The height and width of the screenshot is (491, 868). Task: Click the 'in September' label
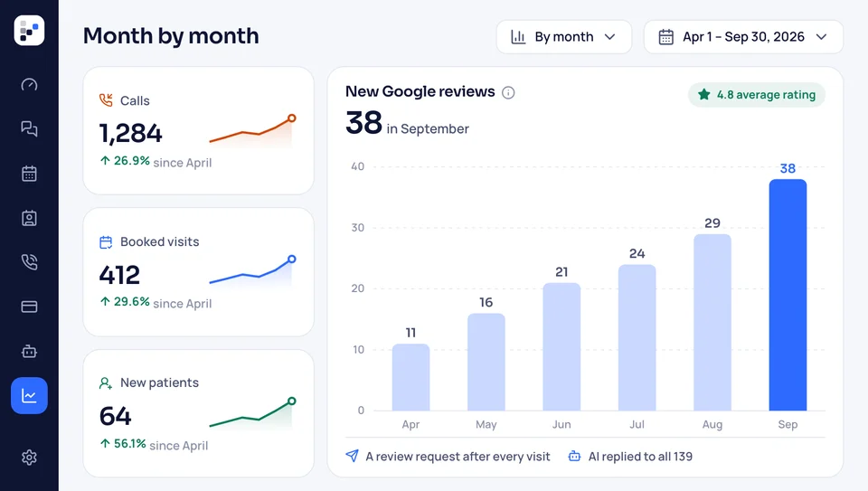click(x=428, y=129)
